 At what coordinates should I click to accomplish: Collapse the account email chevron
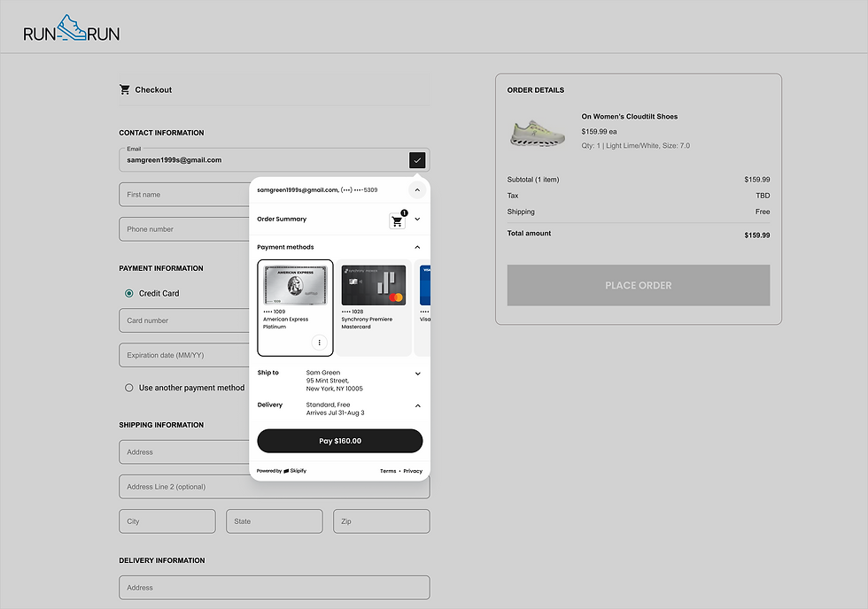pos(417,189)
